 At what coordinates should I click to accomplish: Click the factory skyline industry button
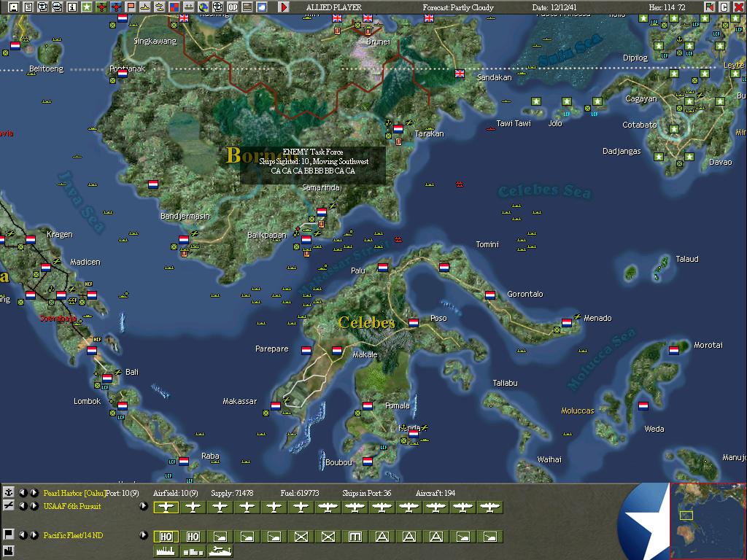click(x=166, y=551)
